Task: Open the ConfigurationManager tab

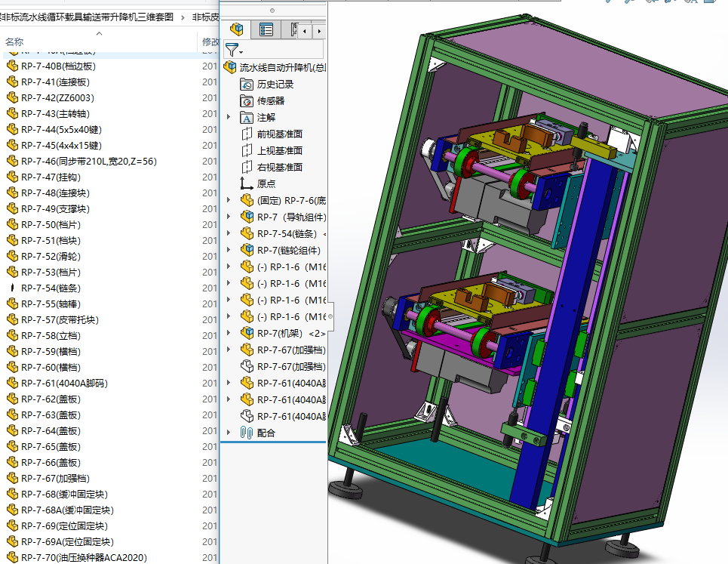Action: (x=293, y=30)
